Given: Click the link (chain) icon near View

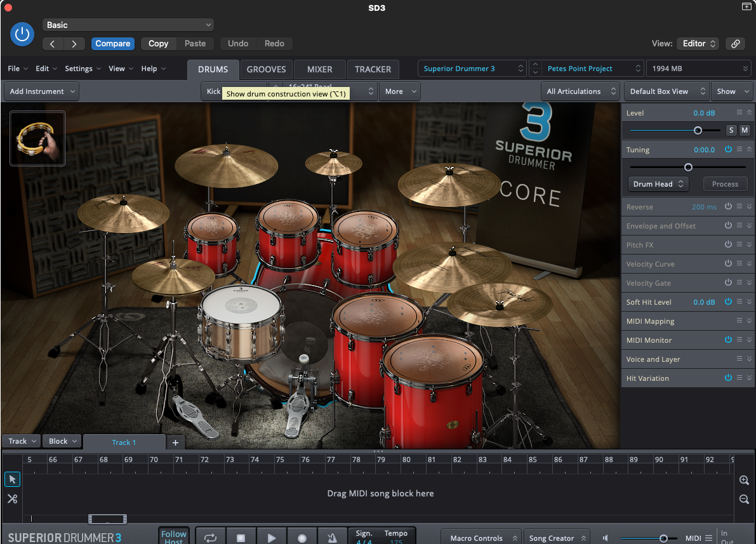Looking at the screenshot, I should click(x=735, y=43).
